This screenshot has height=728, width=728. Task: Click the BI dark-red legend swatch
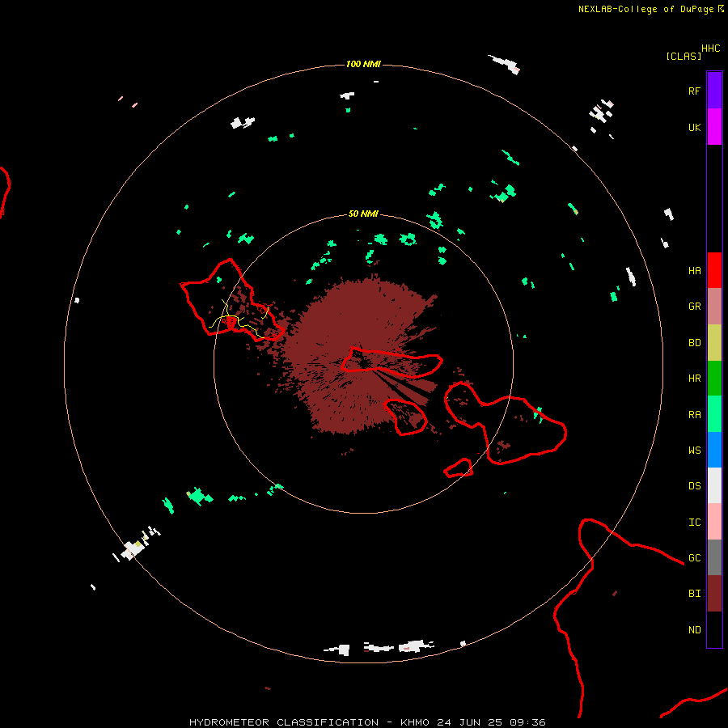pyautogui.click(x=714, y=594)
